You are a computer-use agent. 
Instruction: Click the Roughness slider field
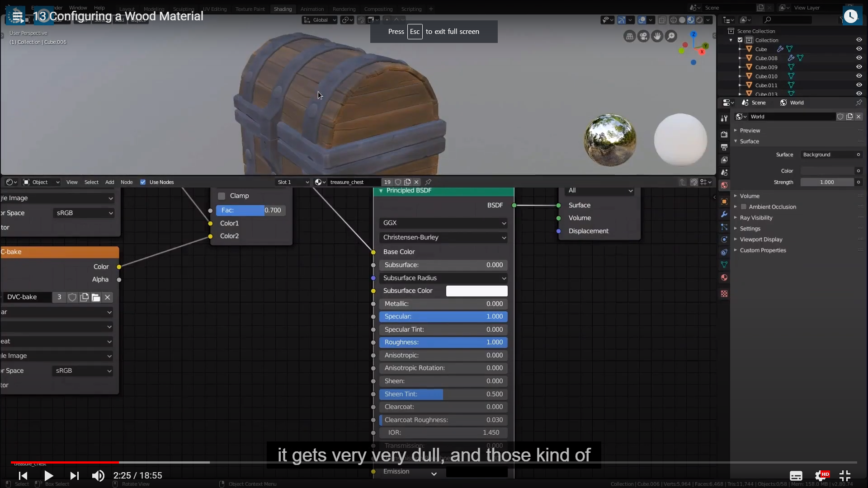(x=443, y=343)
